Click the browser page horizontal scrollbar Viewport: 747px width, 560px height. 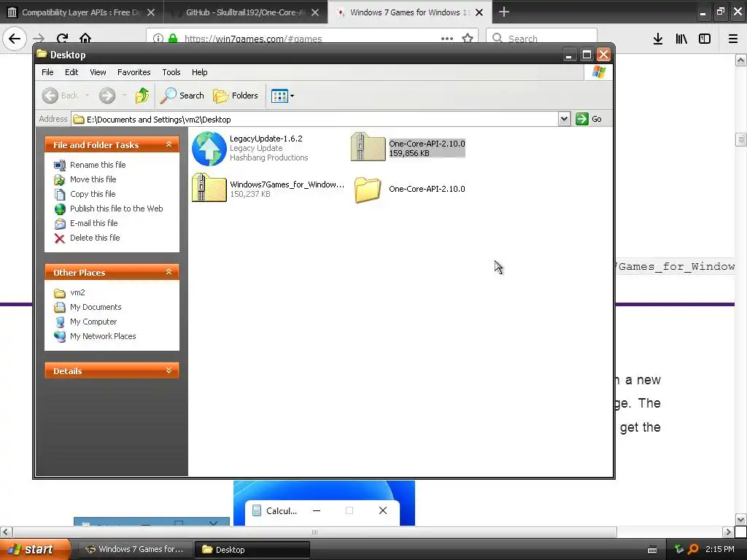pyautogui.click(x=315, y=532)
